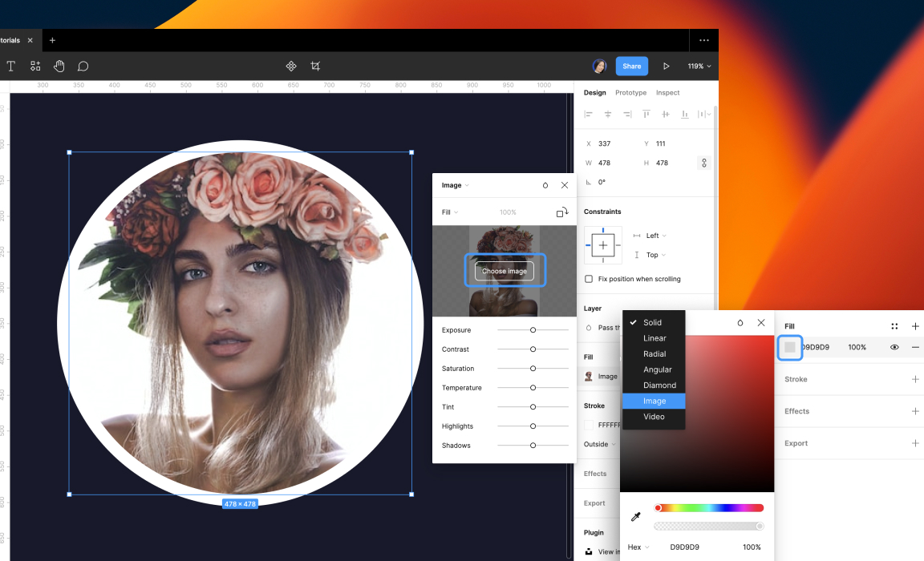The height and width of the screenshot is (561, 924).
Task: Adjust the Contrast slider handle
Action: [533, 349]
